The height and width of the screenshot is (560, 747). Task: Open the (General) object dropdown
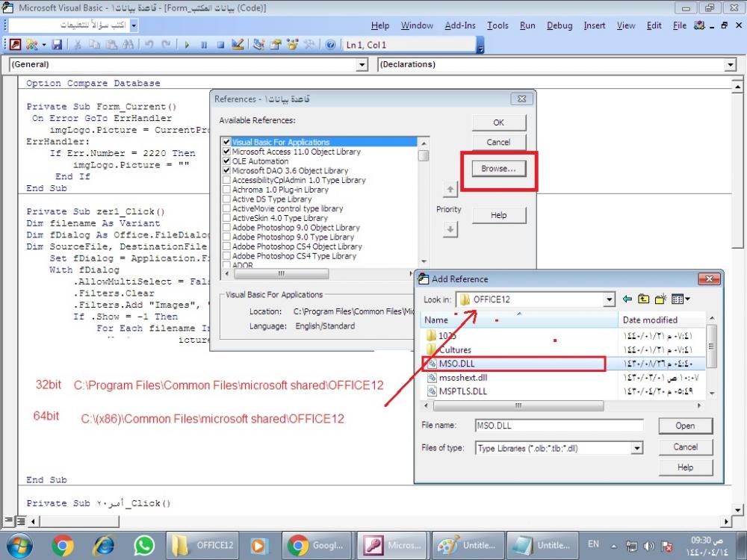362,64
